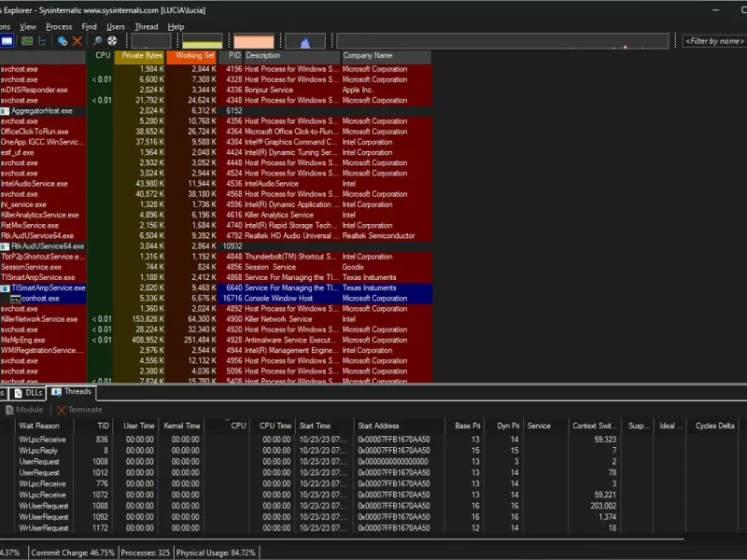Sort threads by Context Switches header
The width and height of the screenshot is (747, 560).
(x=595, y=426)
